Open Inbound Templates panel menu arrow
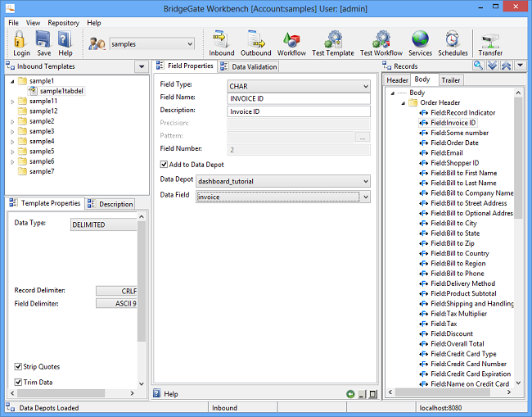Image resolution: width=532 pixels, height=417 pixels. pyautogui.click(x=142, y=66)
